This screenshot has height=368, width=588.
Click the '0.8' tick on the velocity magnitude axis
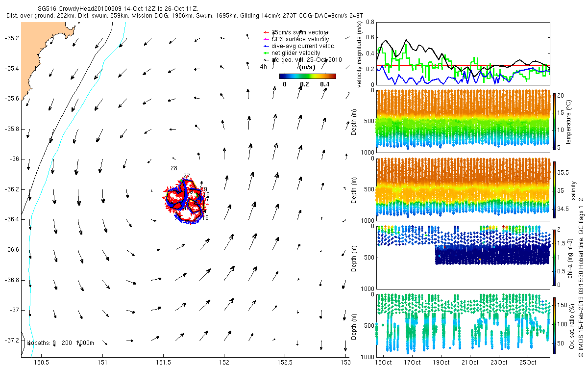click(370, 23)
